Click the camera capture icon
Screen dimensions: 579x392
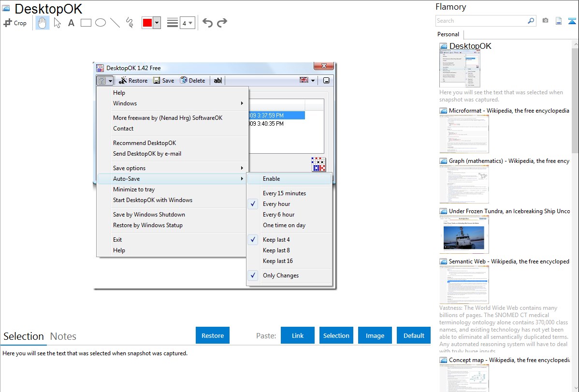[545, 21]
